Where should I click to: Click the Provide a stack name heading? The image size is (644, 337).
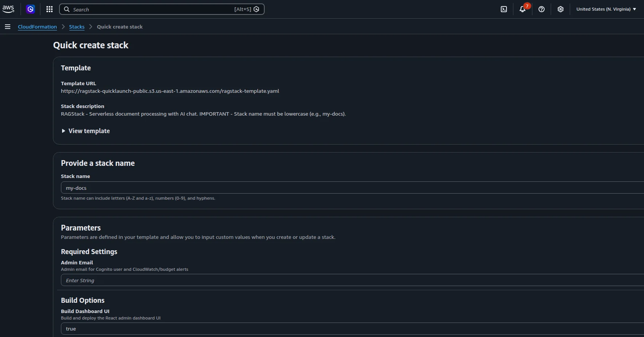pyautogui.click(x=98, y=163)
